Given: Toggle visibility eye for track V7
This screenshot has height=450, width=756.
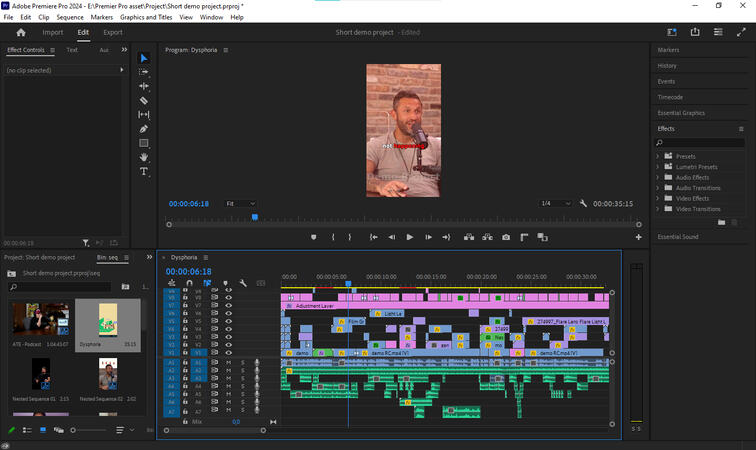Looking at the screenshot, I should (x=228, y=305).
